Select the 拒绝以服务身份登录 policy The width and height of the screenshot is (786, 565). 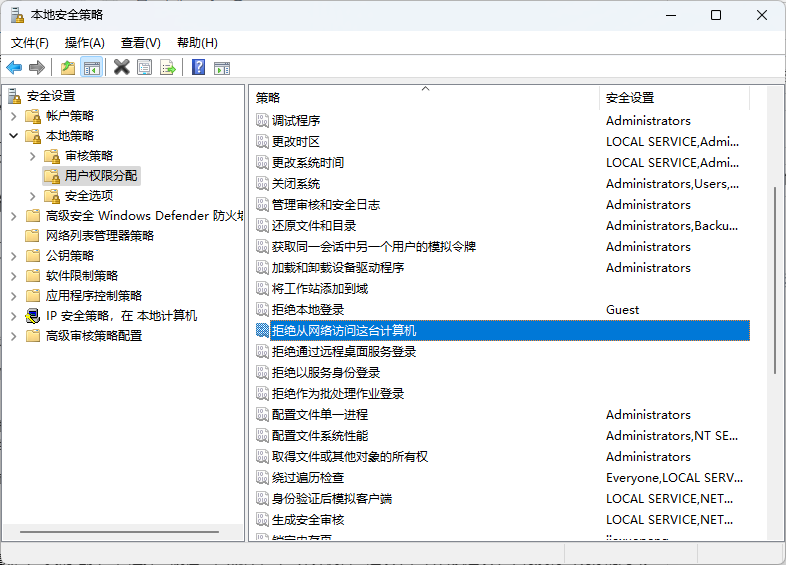point(326,372)
